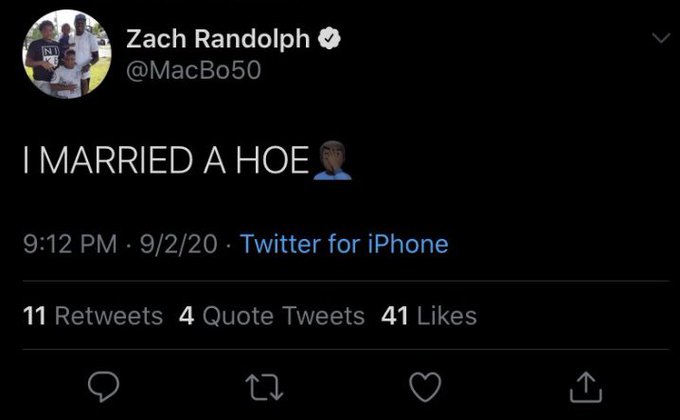The image size is (680, 420).
Task: Click the Zach Randolph display name
Action: (218, 41)
